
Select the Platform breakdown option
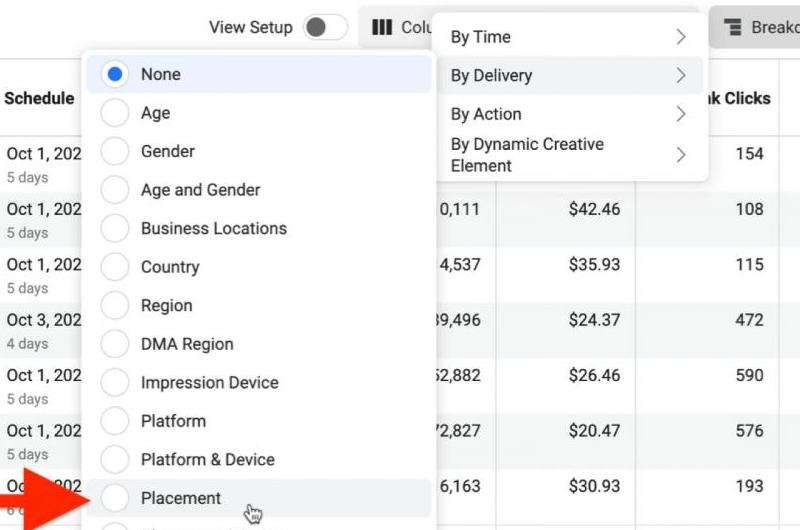coord(115,421)
